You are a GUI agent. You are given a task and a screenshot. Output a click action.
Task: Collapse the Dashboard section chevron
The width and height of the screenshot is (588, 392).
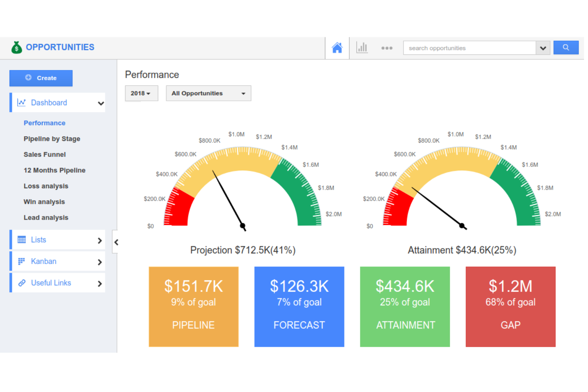coord(101,102)
